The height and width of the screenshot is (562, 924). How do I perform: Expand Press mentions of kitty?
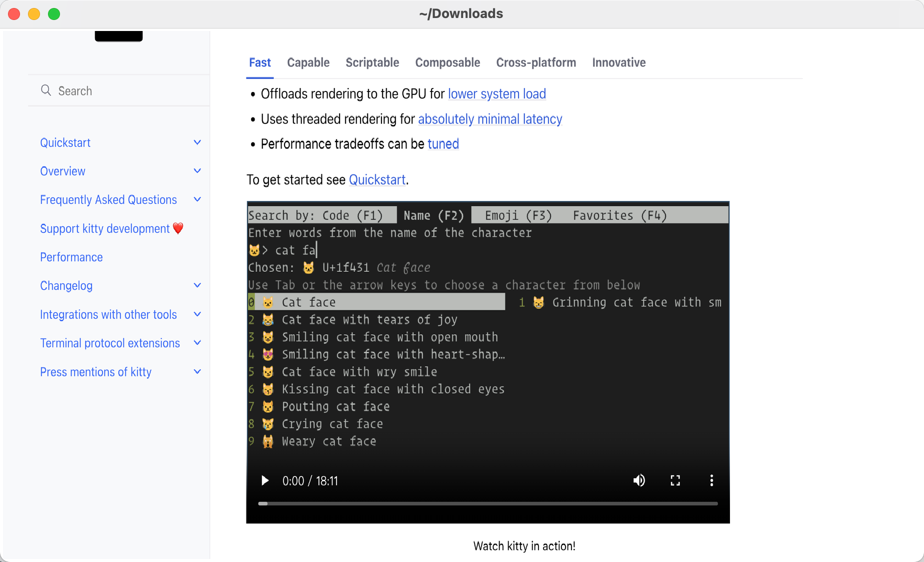point(197,371)
